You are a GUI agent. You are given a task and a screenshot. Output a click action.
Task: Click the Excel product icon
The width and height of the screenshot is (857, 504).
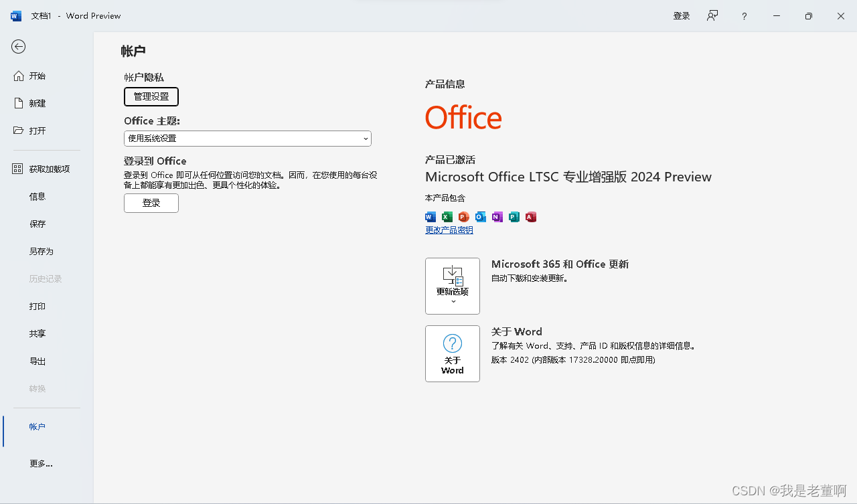(x=447, y=217)
